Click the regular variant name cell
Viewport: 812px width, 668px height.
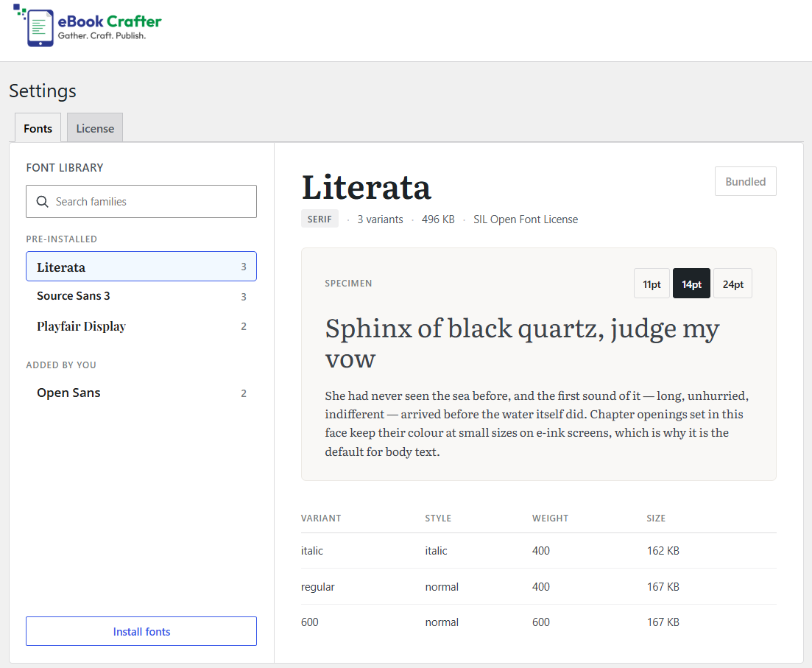pyautogui.click(x=318, y=587)
